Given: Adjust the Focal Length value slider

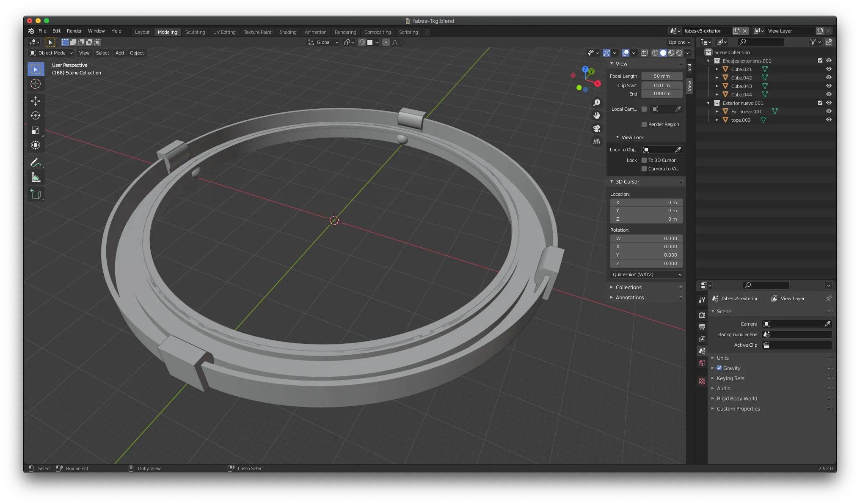Looking at the screenshot, I should coord(662,76).
